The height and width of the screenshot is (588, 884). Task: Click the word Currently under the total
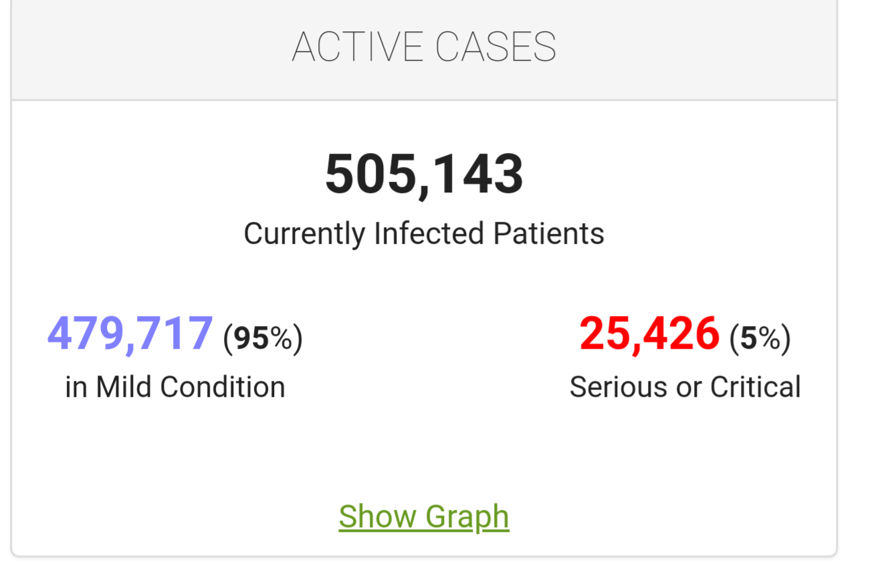[305, 234]
